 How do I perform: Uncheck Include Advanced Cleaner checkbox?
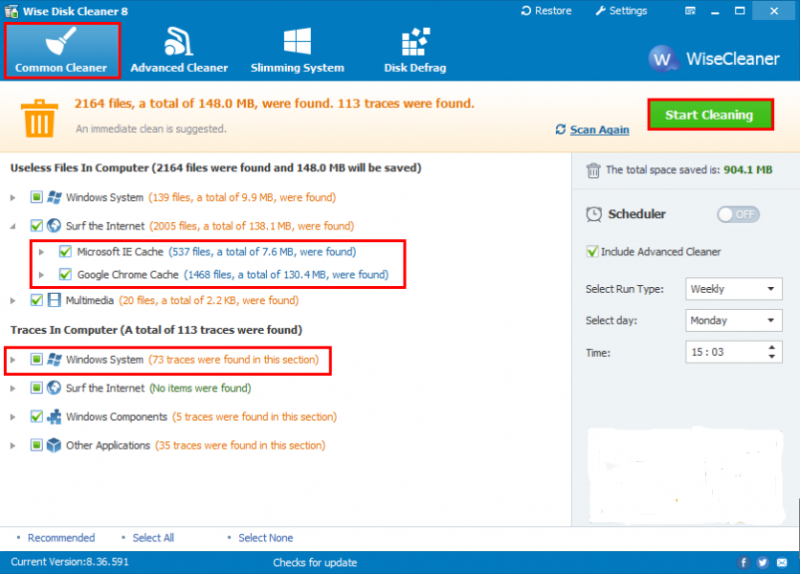(592, 252)
